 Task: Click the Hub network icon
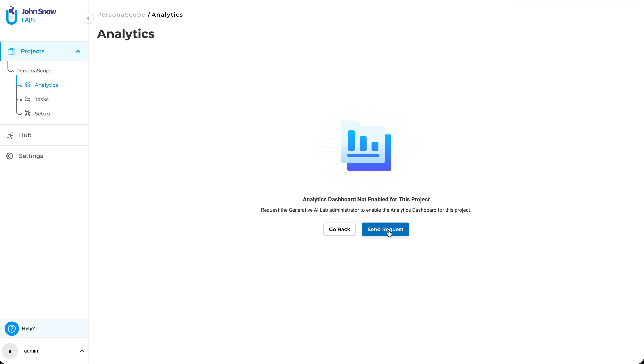(10, 135)
